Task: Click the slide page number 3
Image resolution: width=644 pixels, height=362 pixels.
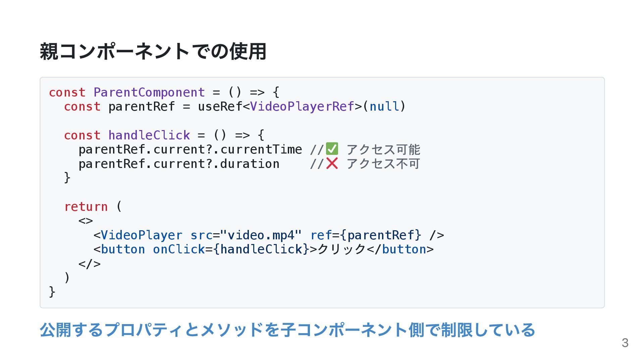Action: (x=625, y=343)
